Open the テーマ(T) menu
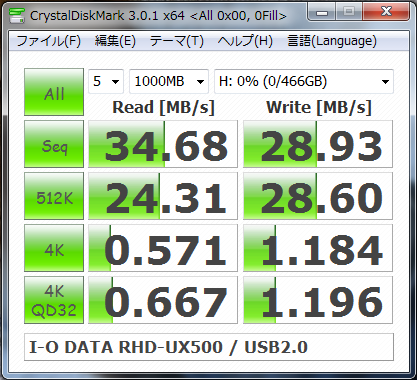 pyautogui.click(x=177, y=41)
